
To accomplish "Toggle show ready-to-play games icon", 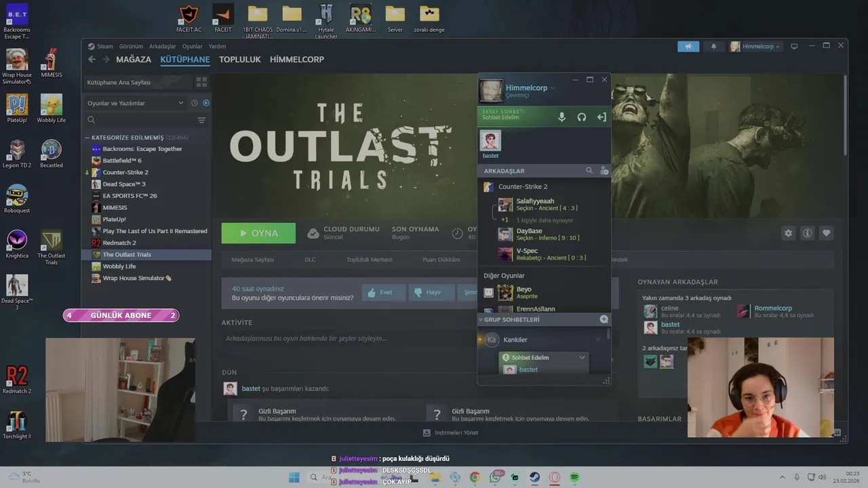I will (206, 103).
